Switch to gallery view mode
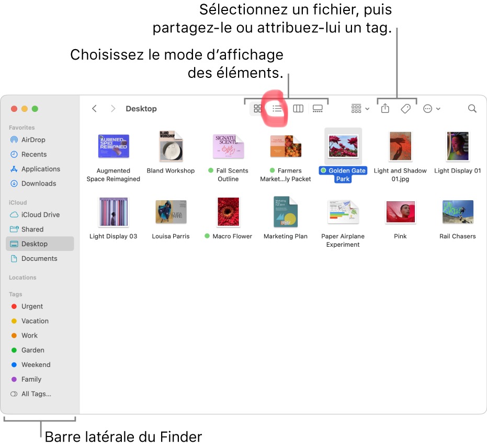This screenshot has height=448, width=487. [318, 109]
